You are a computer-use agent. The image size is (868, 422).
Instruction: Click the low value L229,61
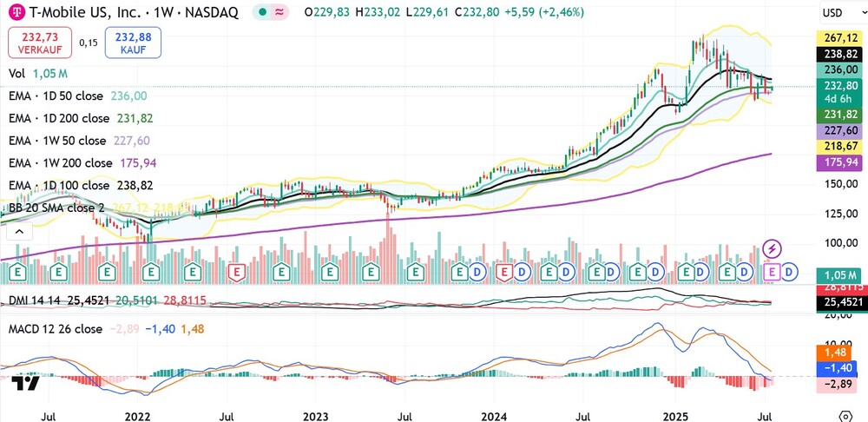pos(427,12)
